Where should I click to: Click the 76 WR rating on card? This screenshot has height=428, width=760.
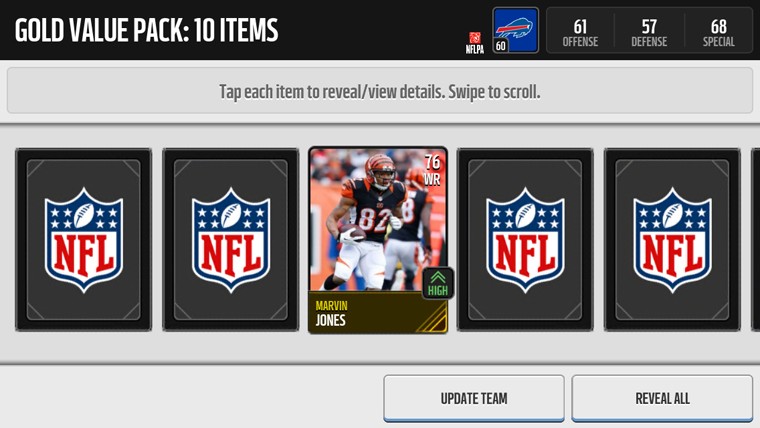tap(432, 170)
